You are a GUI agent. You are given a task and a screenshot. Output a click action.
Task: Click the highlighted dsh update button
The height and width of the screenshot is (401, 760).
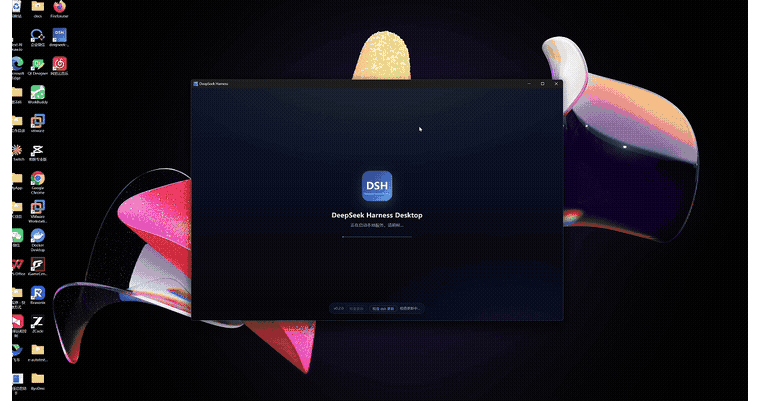pyautogui.click(x=383, y=308)
